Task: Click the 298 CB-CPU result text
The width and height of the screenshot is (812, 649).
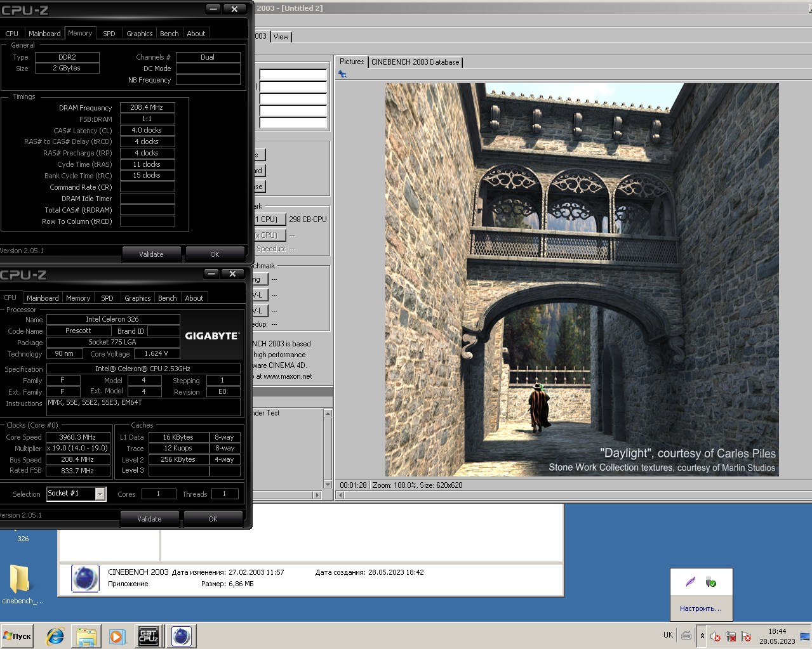Action: click(x=308, y=220)
